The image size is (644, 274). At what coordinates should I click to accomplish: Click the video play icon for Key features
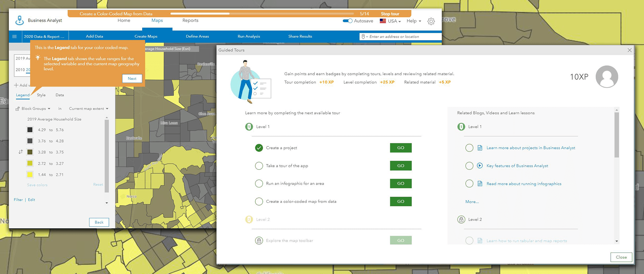pyautogui.click(x=480, y=165)
